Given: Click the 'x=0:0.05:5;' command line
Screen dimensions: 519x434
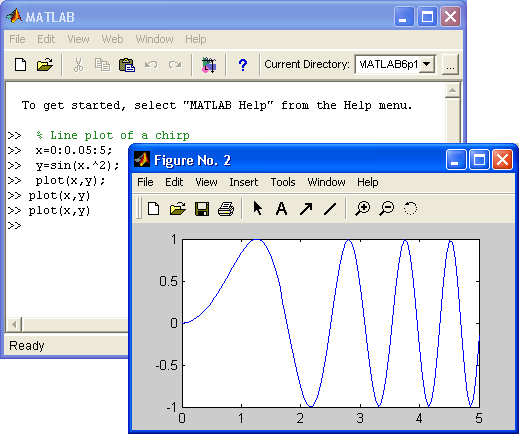Looking at the screenshot, I should [74, 150].
